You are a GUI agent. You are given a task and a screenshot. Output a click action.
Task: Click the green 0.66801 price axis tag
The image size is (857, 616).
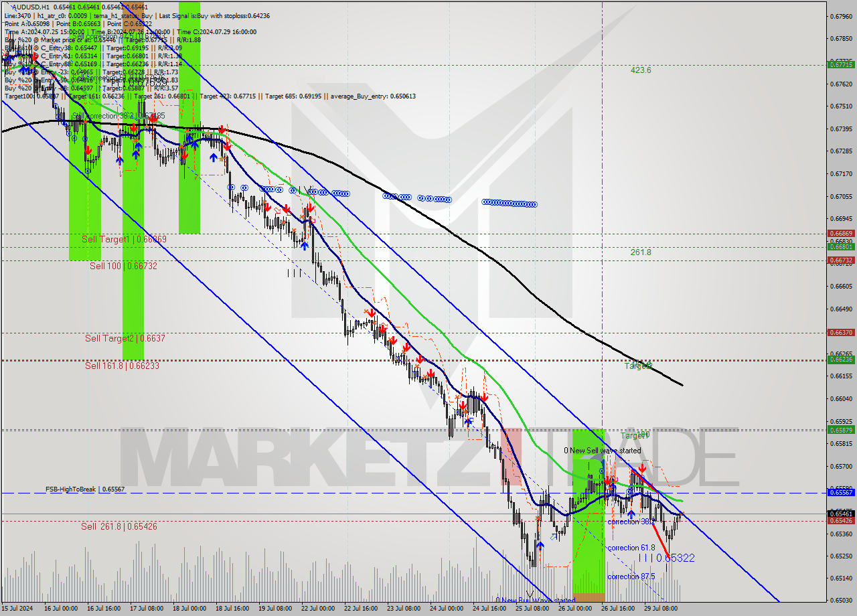(840, 247)
